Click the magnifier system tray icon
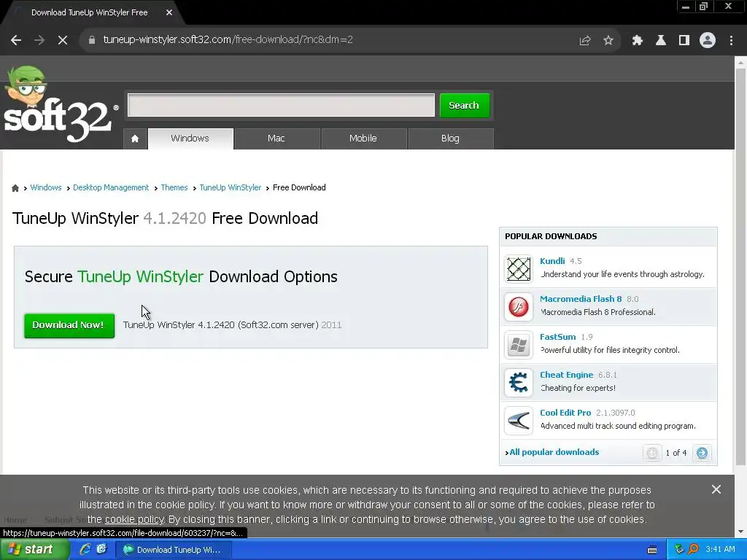The width and height of the screenshot is (747, 560). coord(693,550)
